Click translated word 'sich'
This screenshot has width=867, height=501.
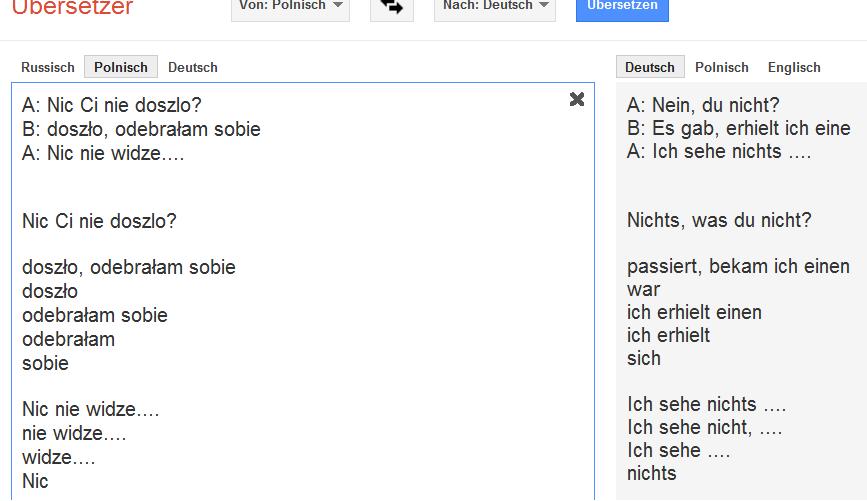(644, 358)
